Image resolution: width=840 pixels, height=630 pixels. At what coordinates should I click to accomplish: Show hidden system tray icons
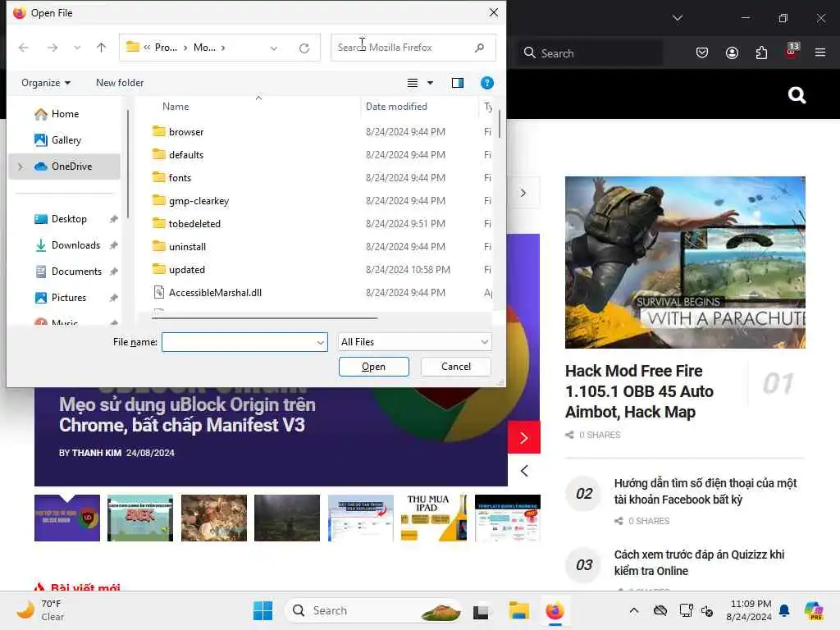[634, 610]
